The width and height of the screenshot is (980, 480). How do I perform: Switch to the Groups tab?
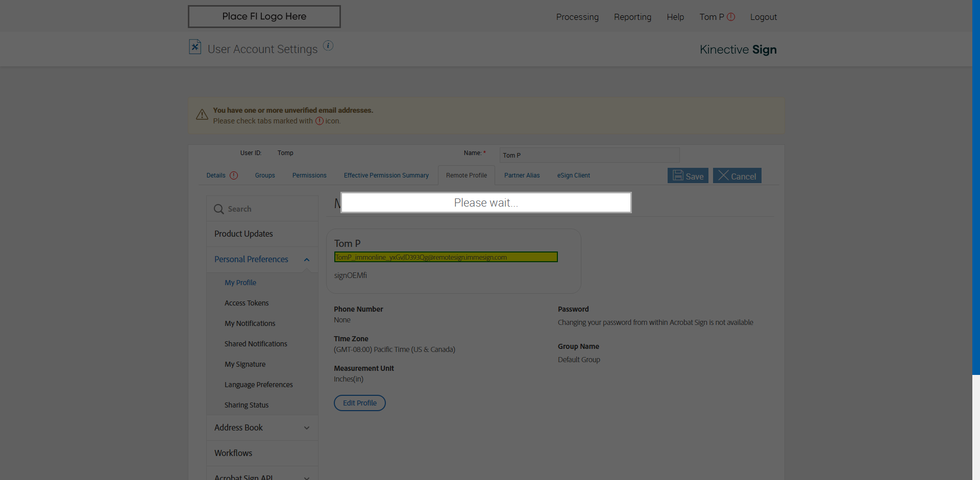[x=265, y=175]
